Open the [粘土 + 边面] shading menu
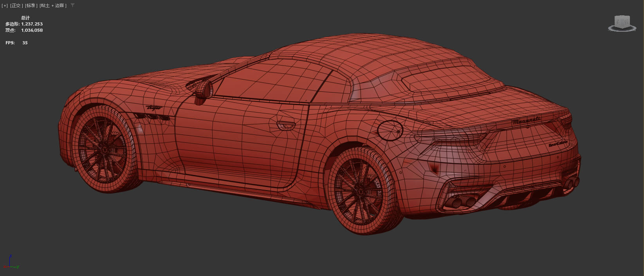 pyautogui.click(x=53, y=5)
